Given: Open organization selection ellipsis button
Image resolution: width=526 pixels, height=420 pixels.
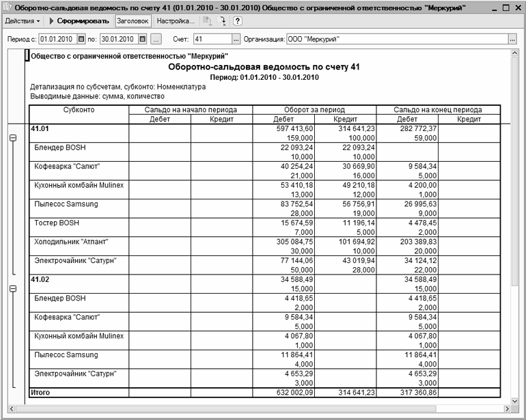Looking at the screenshot, I should click(x=512, y=39).
